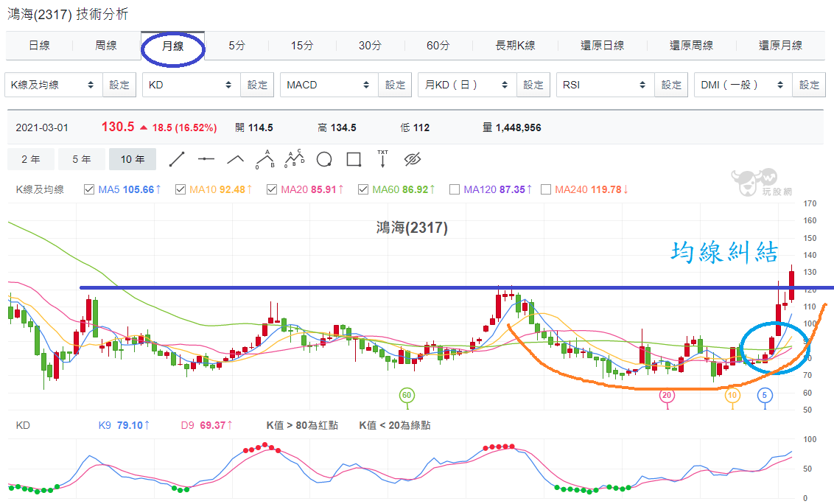Image resolution: width=834 pixels, height=504 pixels.
Task: Toggle the MA5 moving average checkbox
Action: (x=89, y=189)
